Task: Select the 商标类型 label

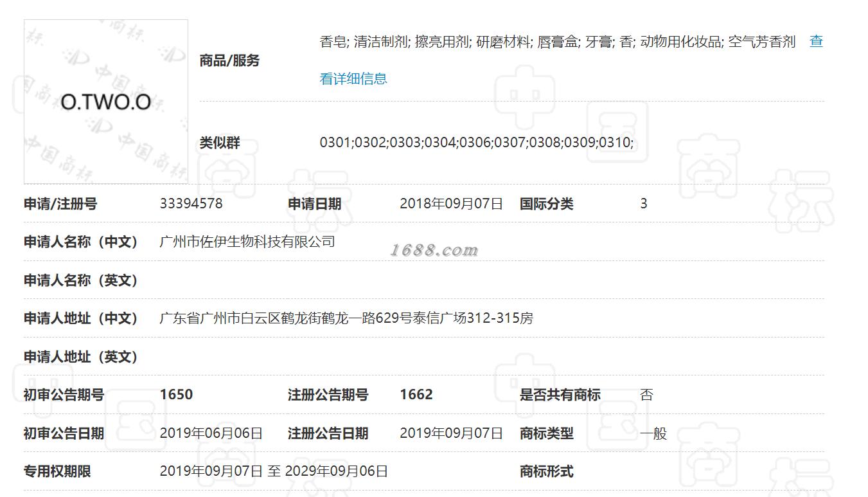Action: pyautogui.click(x=547, y=433)
